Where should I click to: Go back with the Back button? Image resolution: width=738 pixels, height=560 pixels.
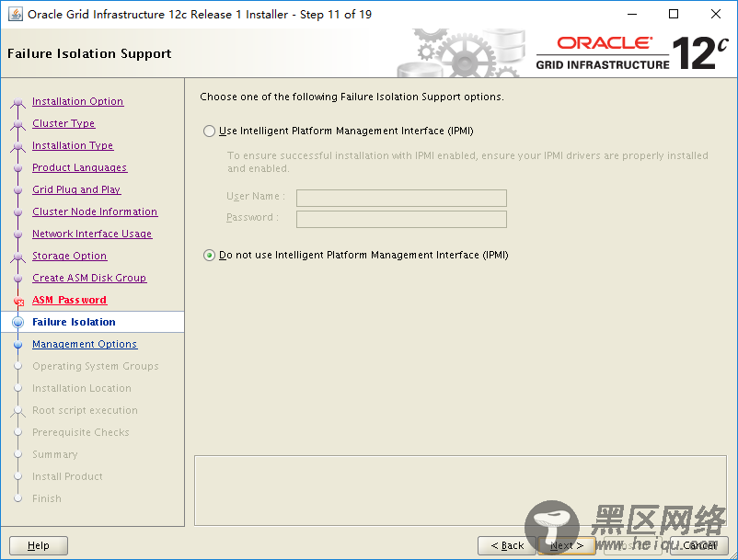pyautogui.click(x=507, y=545)
